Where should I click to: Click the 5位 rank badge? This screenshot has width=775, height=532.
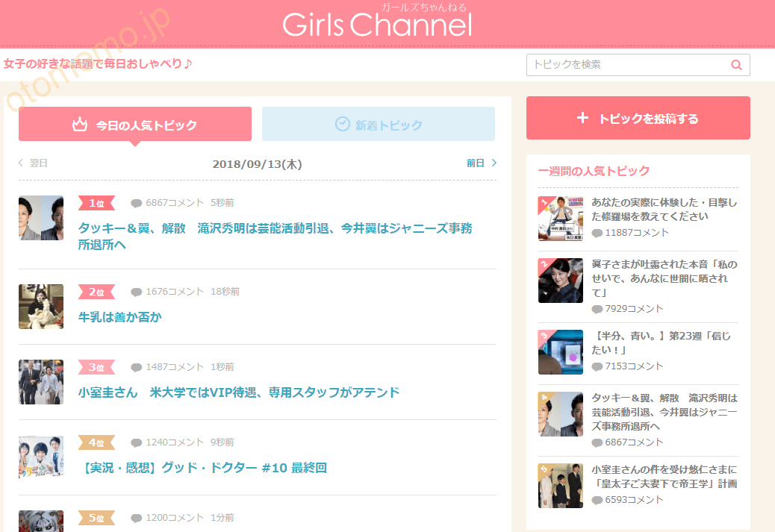point(96,518)
